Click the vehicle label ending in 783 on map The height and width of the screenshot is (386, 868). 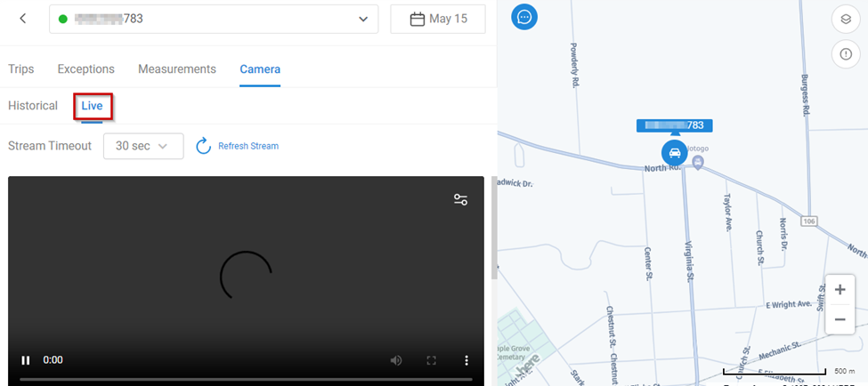pos(674,125)
